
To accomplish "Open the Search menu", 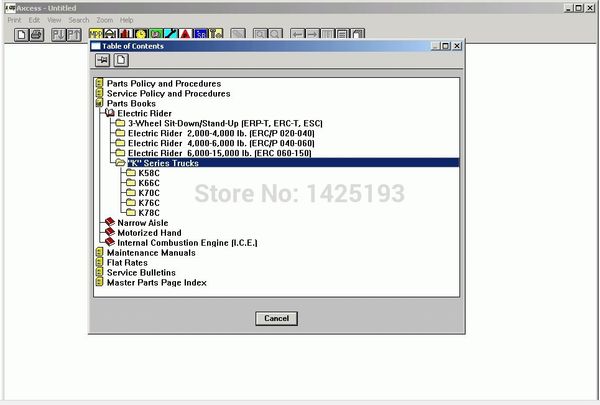I will (79, 20).
